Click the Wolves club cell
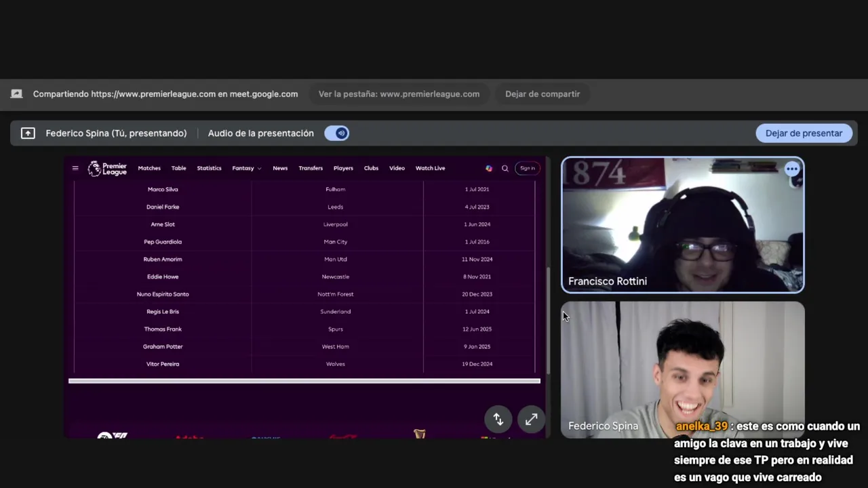The height and width of the screenshot is (488, 868). 336,364
